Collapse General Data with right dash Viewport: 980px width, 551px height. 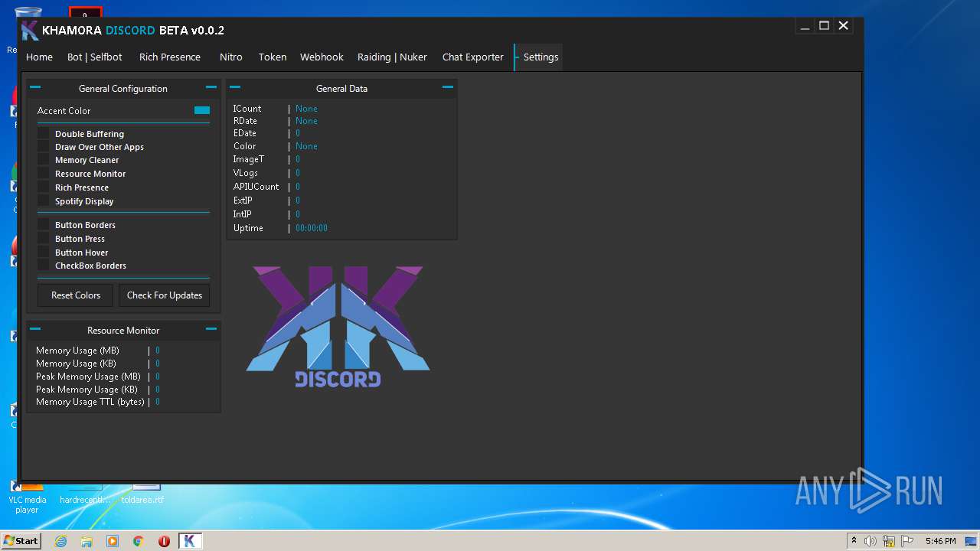tap(448, 87)
